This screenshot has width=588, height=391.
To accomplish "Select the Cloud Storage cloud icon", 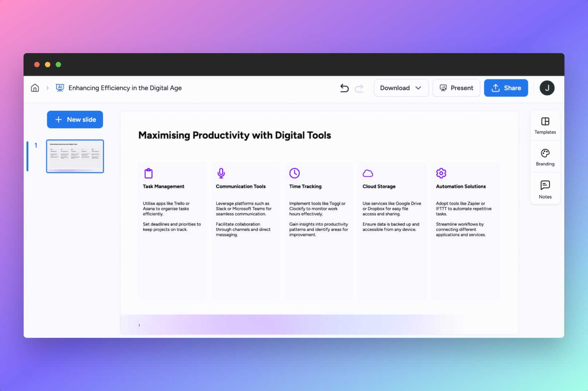I will (368, 173).
